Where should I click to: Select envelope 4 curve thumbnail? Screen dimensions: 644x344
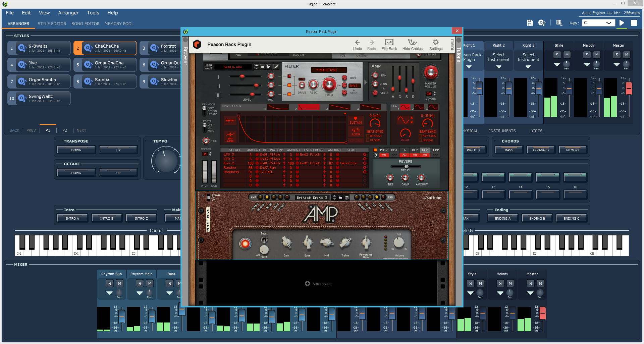pyautogui.click(x=370, y=107)
